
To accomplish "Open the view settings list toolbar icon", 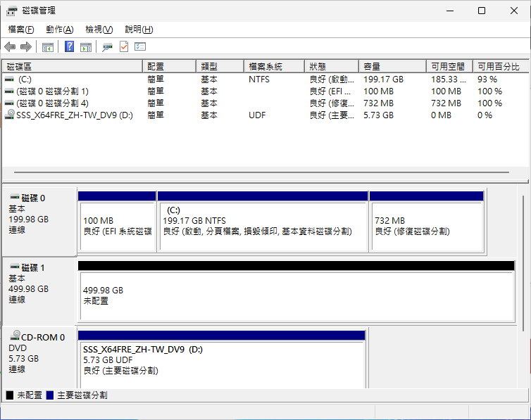I will [x=140, y=46].
